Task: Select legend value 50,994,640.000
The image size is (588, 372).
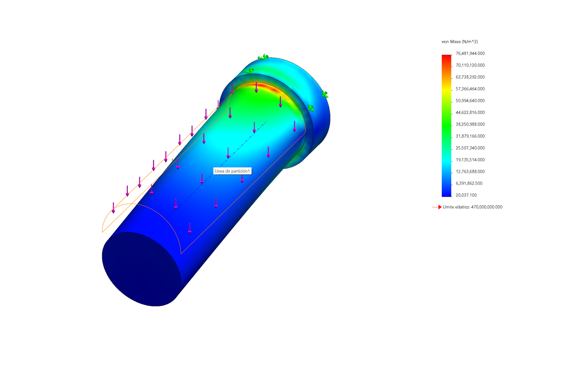Action: 470,100
